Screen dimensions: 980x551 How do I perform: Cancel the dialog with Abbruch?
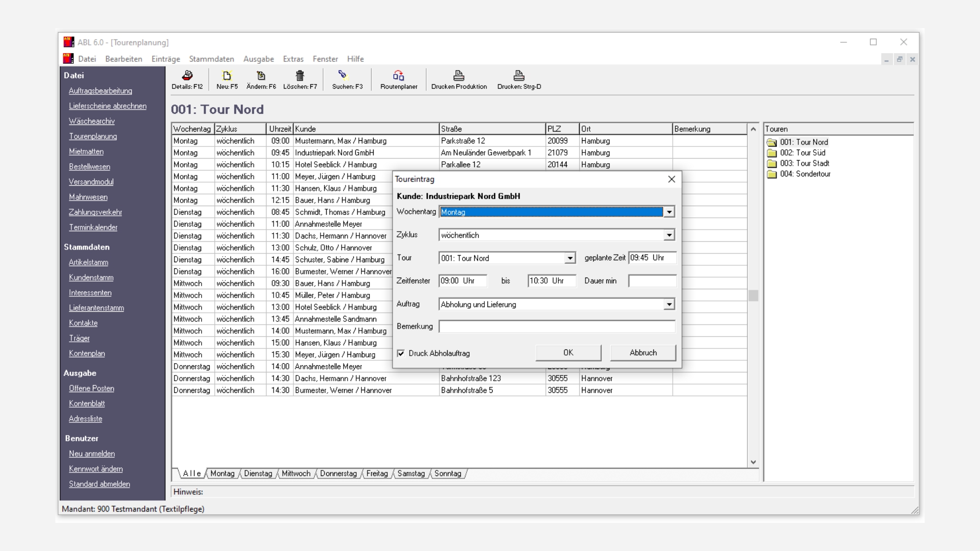pos(643,353)
